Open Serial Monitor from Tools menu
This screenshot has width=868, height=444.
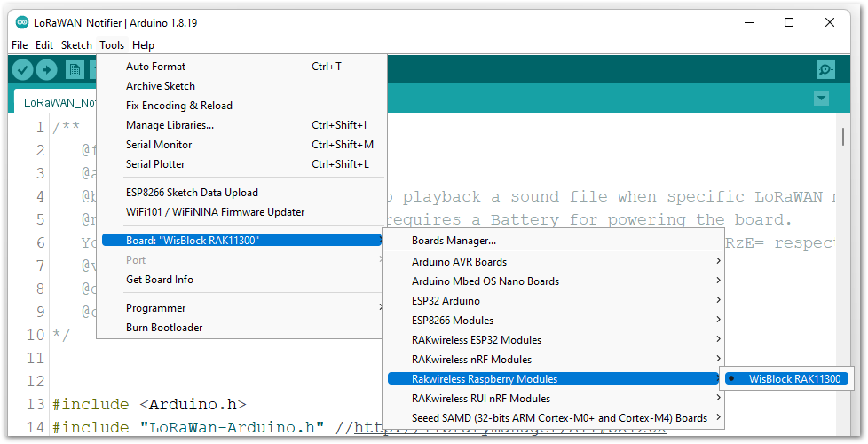(241, 145)
